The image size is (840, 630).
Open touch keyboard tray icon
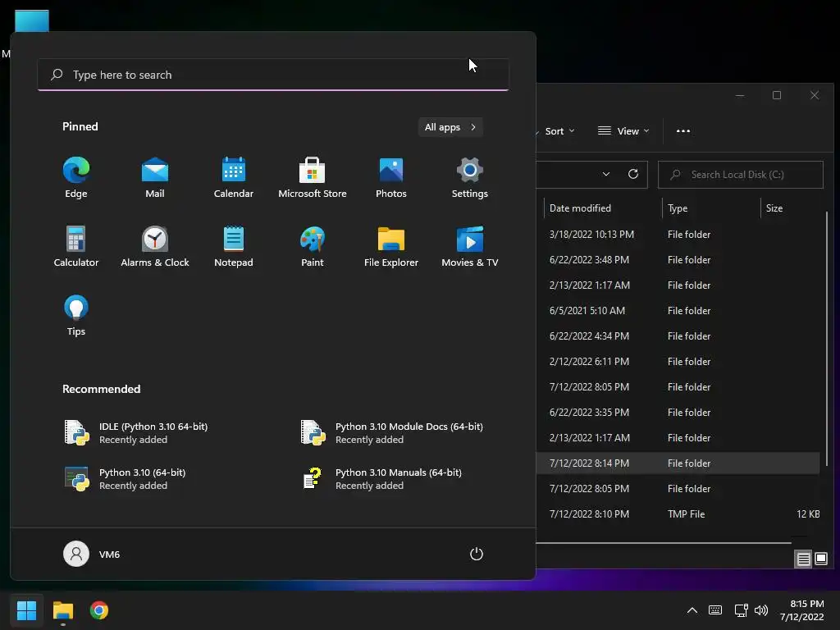(715, 610)
